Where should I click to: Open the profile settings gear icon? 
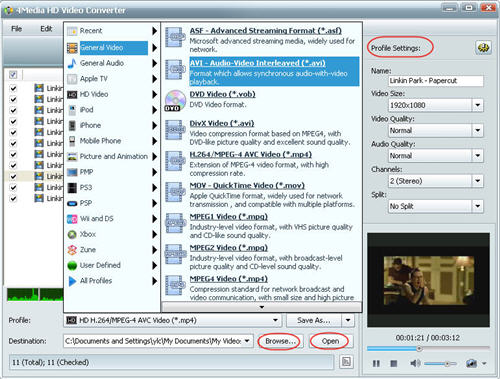483,48
